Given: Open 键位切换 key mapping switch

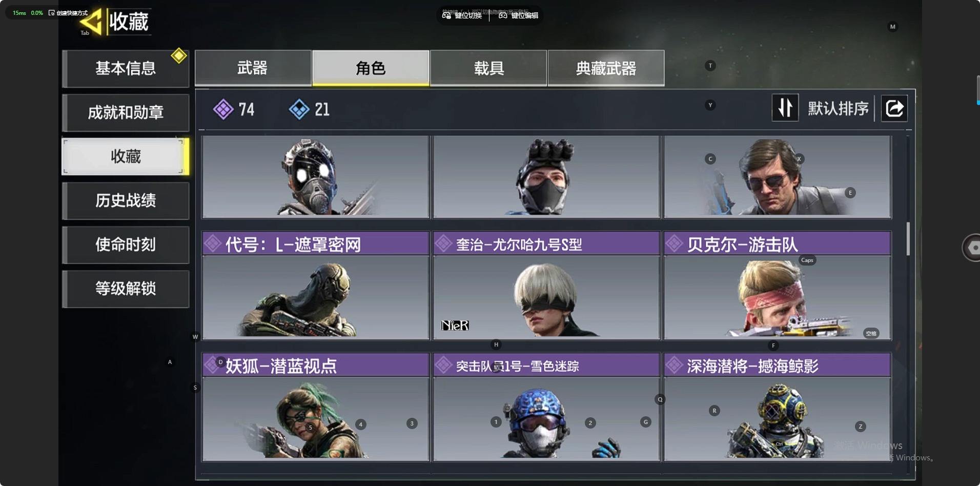Looking at the screenshot, I should pyautogui.click(x=462, y=15).
